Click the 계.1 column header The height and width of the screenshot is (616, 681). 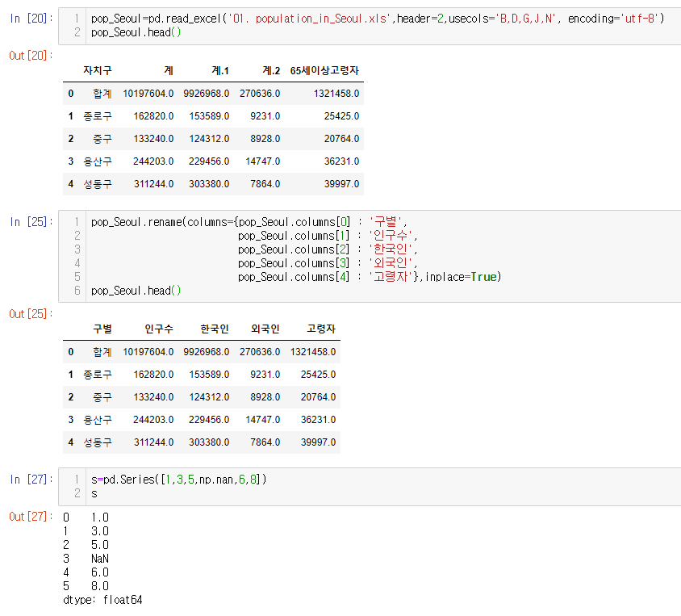point(219,71)
